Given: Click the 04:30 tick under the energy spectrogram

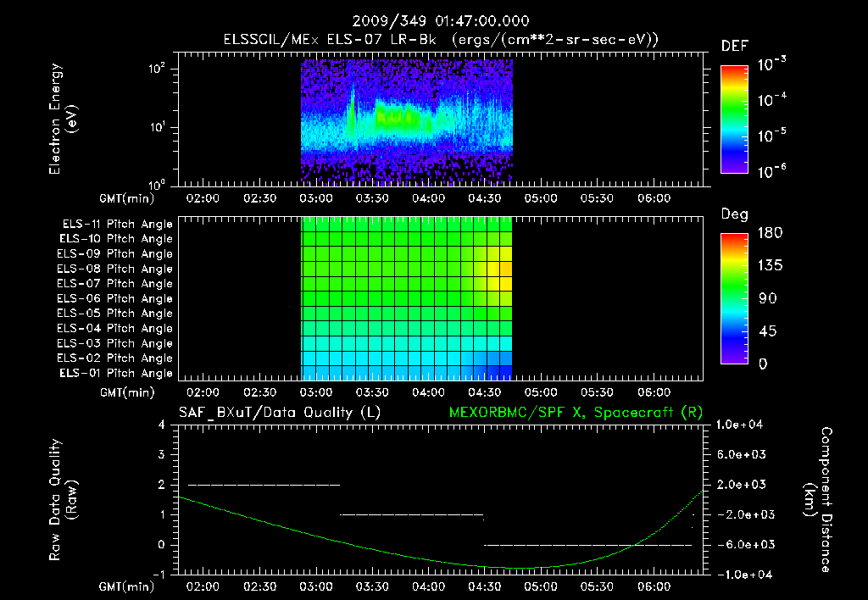Looking at the screenshot, I should coord(485,198).
